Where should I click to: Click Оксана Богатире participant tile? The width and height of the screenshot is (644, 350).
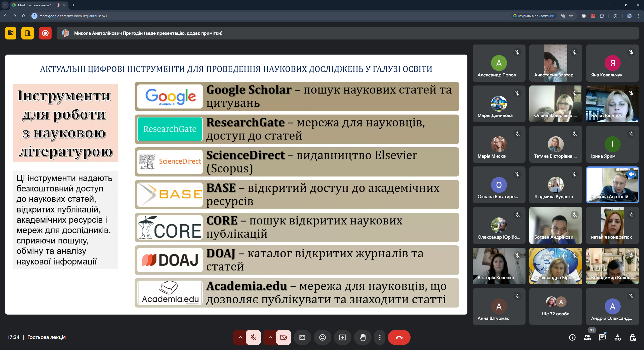point(499,185)
